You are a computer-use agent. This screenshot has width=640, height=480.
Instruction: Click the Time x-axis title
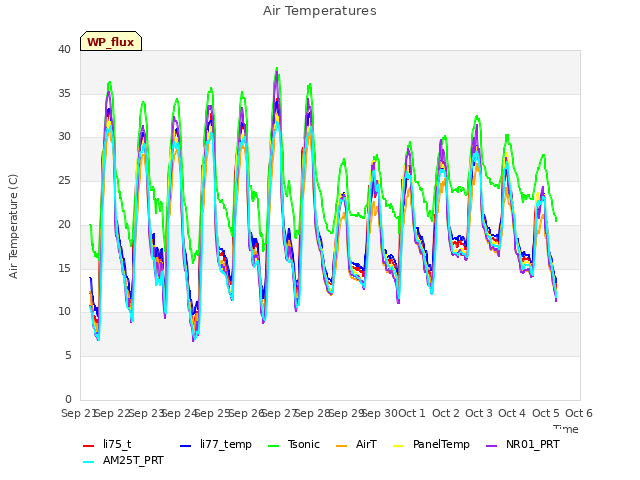pyautogui.click(x=566, y=429)
